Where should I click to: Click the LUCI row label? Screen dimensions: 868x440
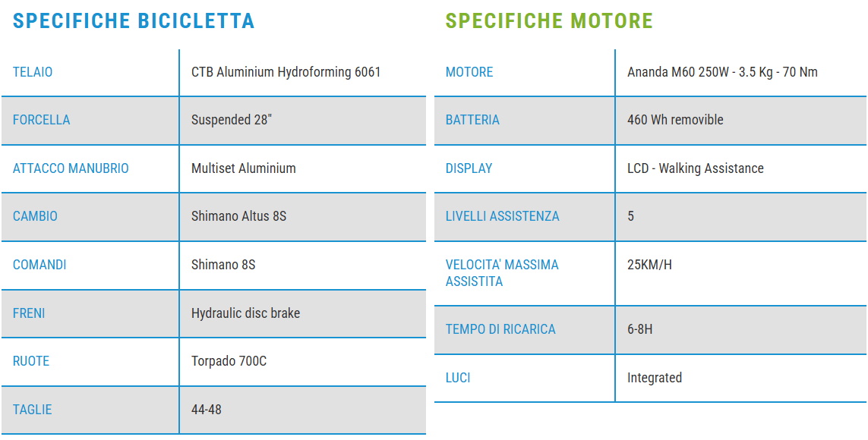[458, 378]
